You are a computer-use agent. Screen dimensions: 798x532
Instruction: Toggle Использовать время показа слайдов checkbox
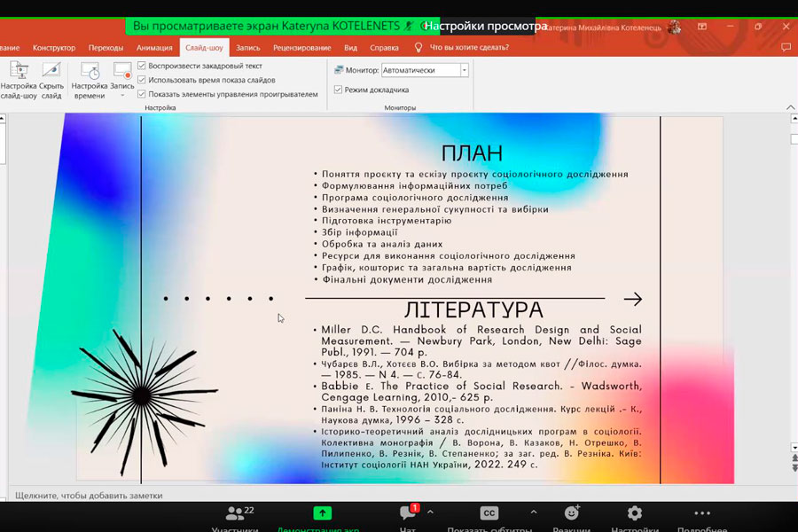click(142, 80)
